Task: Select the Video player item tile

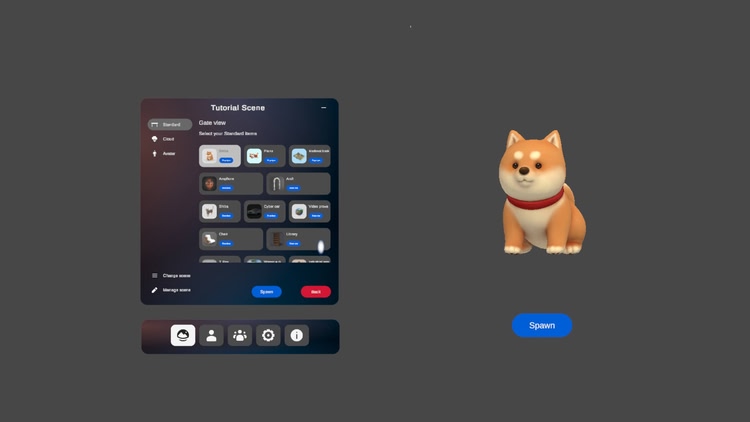Action: [x=309, y=211]
